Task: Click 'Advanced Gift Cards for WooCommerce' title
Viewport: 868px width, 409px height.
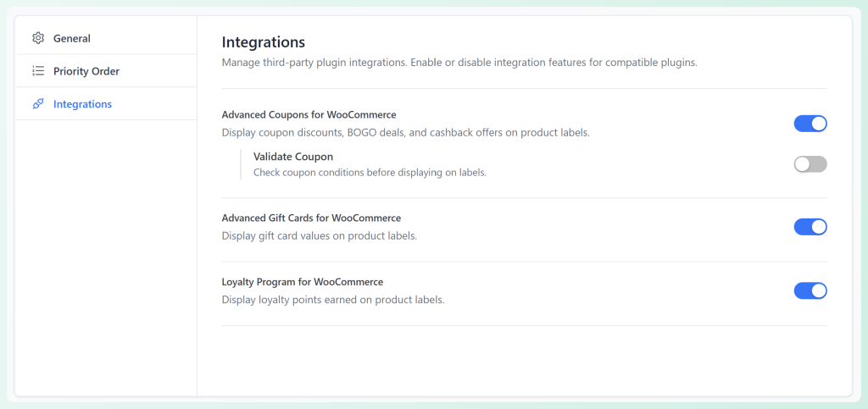Action: tap(311, 218)
